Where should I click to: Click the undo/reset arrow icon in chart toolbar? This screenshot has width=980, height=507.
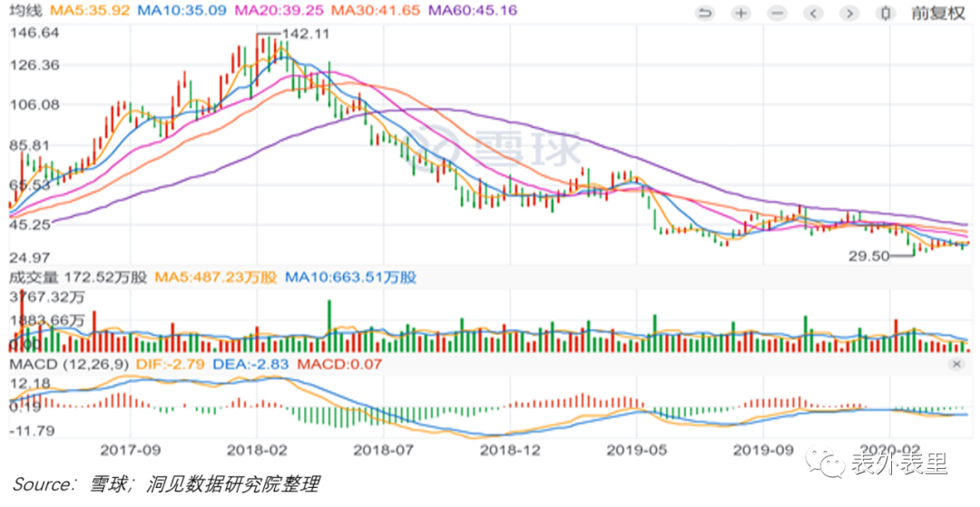point(704,13)
